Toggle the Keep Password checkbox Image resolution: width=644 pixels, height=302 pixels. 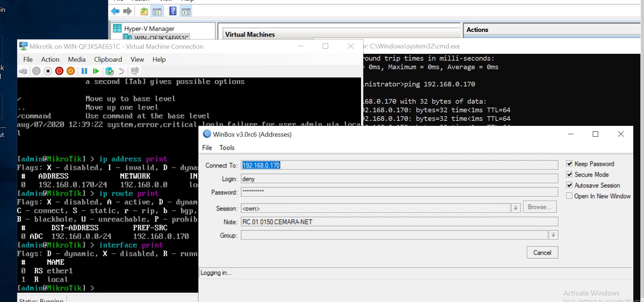[x=569, y=164]
